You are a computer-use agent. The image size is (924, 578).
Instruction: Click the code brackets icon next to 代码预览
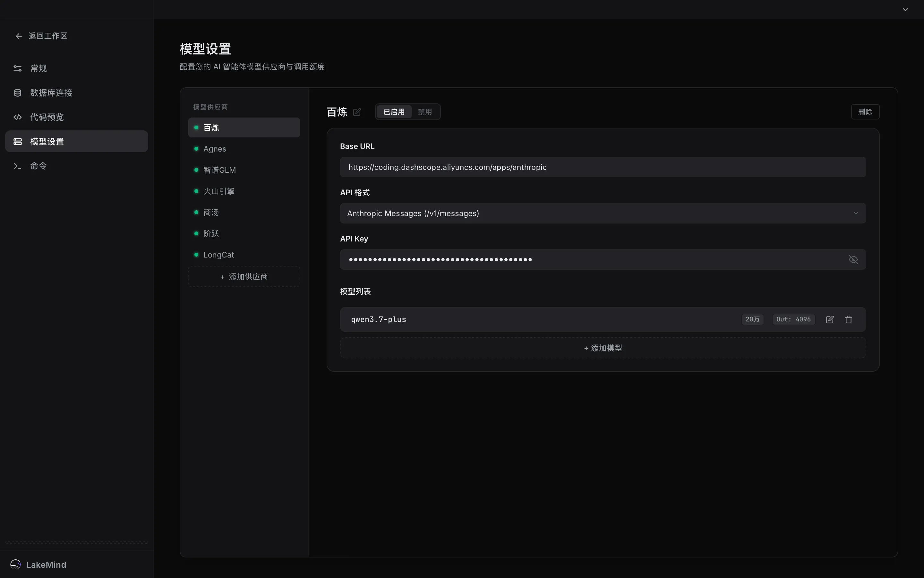coord(18,117)
